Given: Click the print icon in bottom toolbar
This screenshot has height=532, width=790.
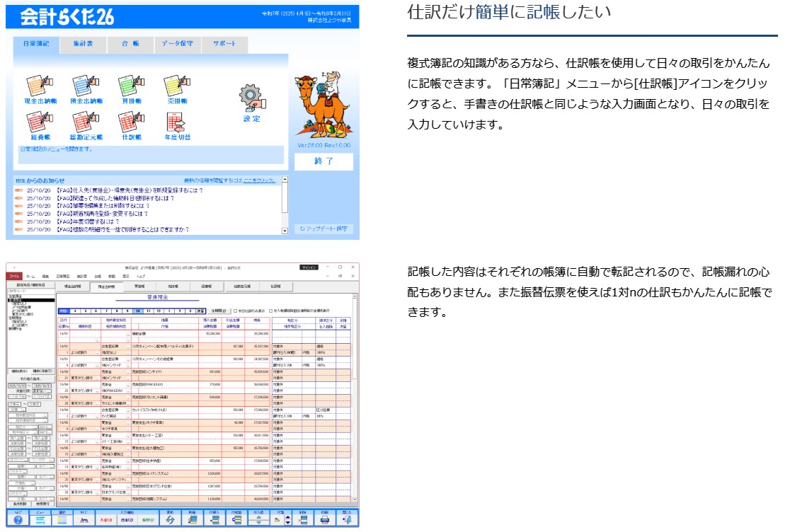Looking at the screenshot, I should pyautogui.click(x=325, y=519).
